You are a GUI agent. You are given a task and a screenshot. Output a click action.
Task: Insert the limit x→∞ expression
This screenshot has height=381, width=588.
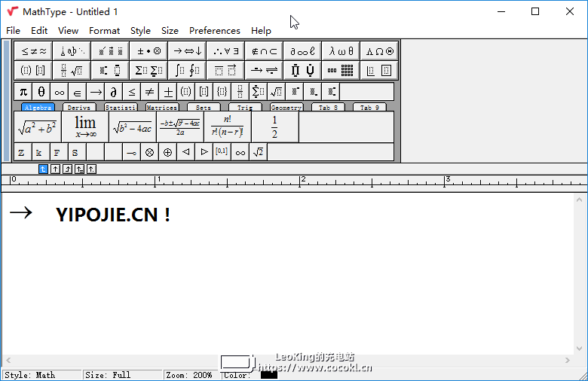(85, 127)
